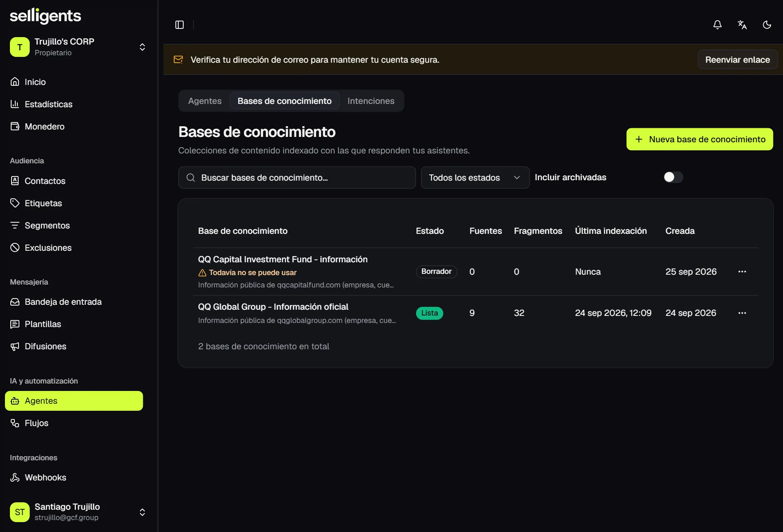
Task: Click the ST user avatar
Action: point(20,512)
